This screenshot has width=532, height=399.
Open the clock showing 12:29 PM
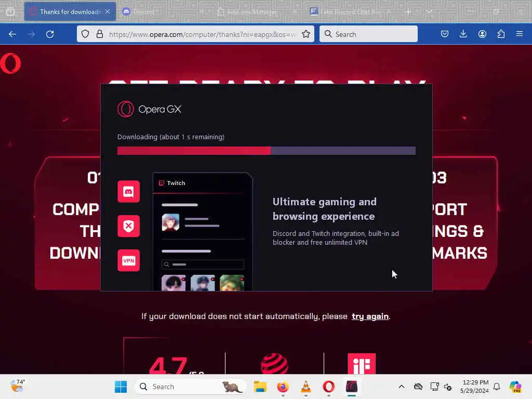click(474, 387)
